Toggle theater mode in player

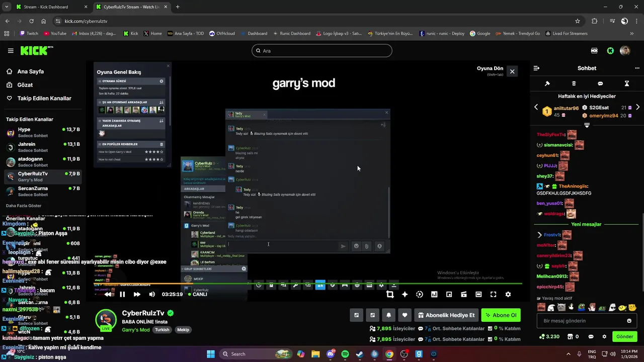coord(478,295)
